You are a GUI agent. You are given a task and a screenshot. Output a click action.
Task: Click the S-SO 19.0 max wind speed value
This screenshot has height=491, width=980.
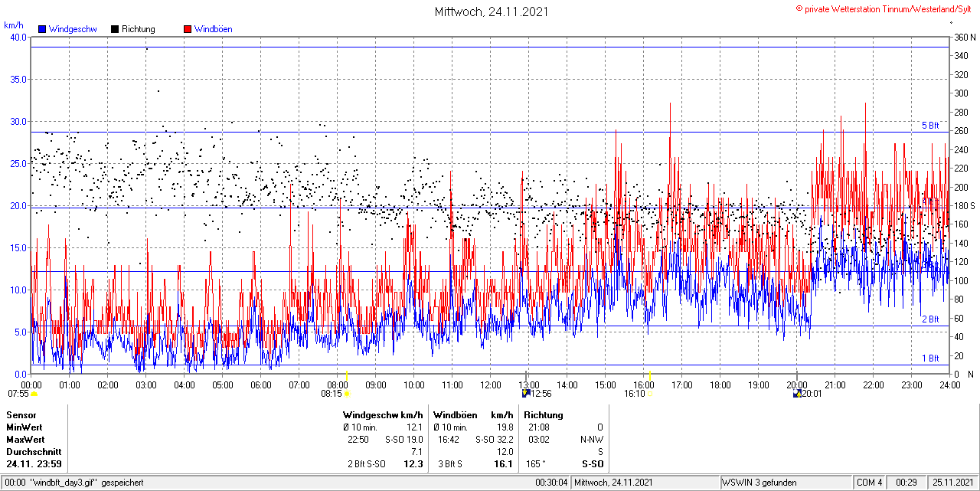coord(404,440)
